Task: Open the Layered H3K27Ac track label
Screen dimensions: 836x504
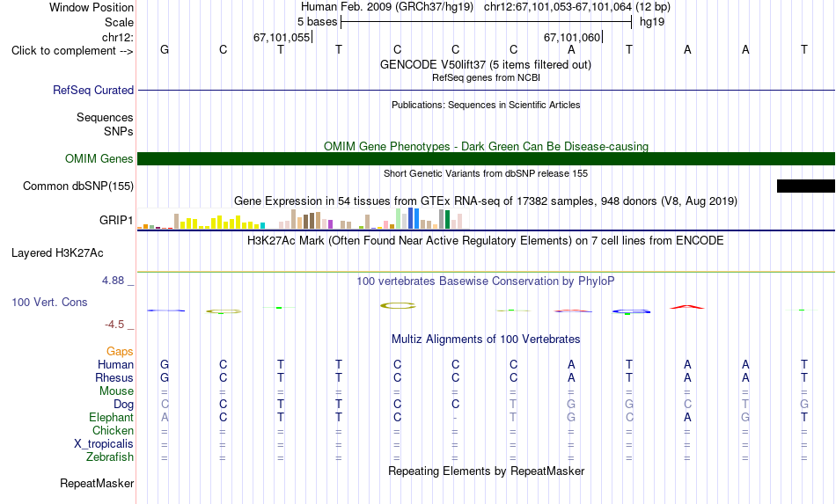Action: pos(57,253)
